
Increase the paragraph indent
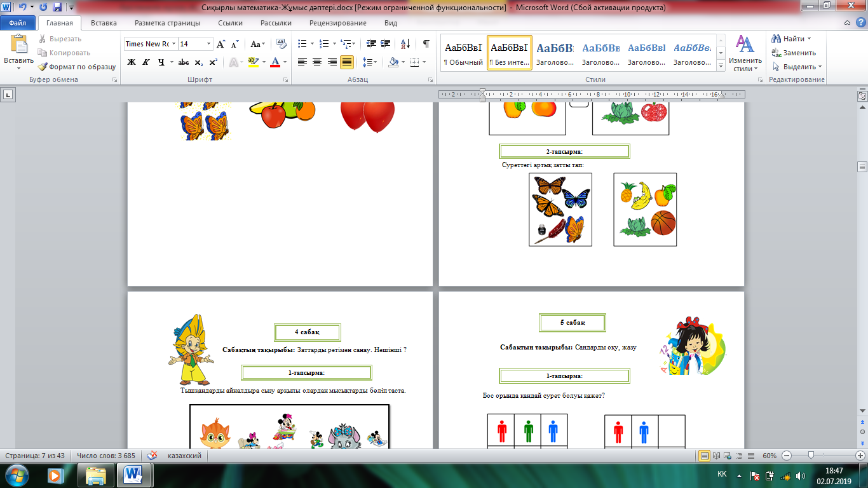point(385,44)
